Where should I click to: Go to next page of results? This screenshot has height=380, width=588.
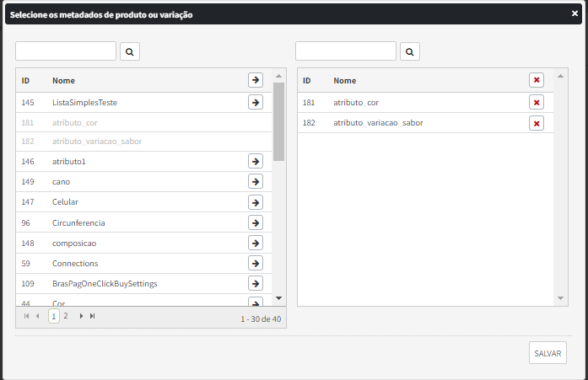coord(81,316)
